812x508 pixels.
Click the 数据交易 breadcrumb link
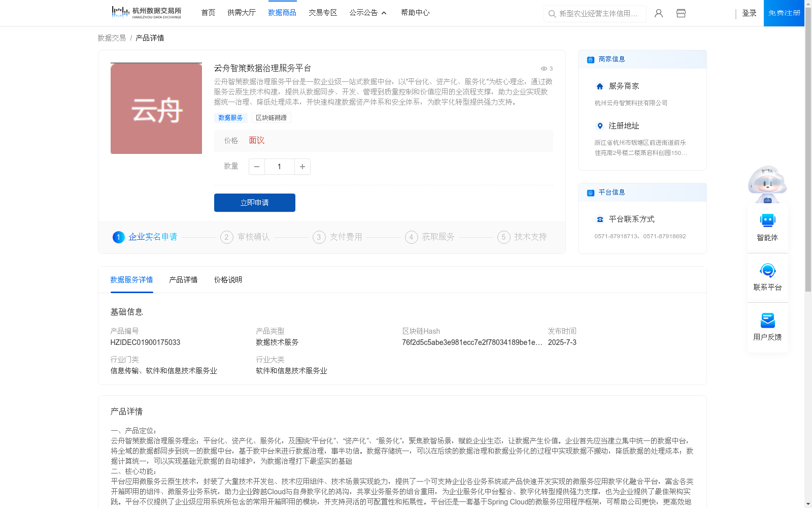click(x=112, y=38)
